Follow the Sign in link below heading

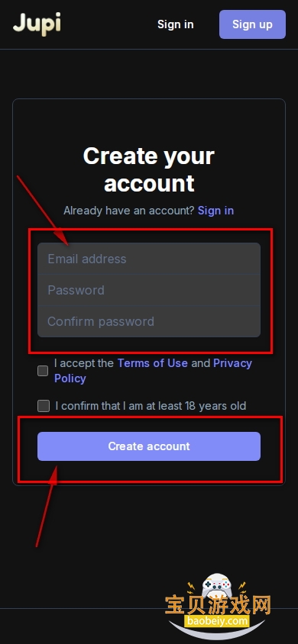point(215,211)
